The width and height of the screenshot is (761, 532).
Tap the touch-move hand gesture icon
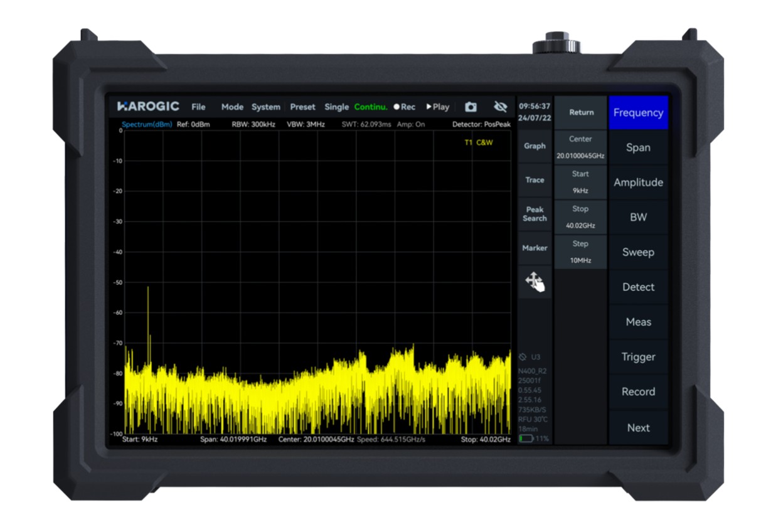coord(535,282)
